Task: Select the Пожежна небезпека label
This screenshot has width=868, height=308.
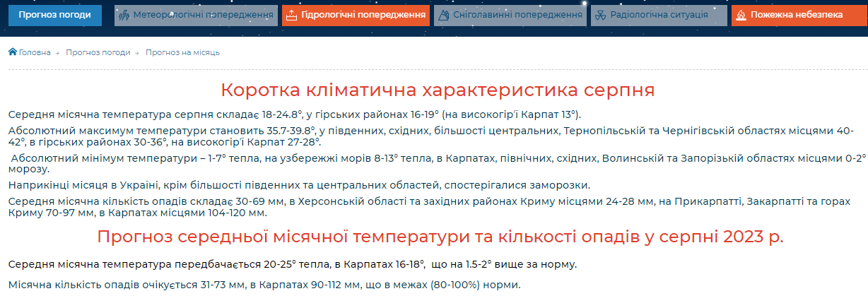Action: (797, 15)
